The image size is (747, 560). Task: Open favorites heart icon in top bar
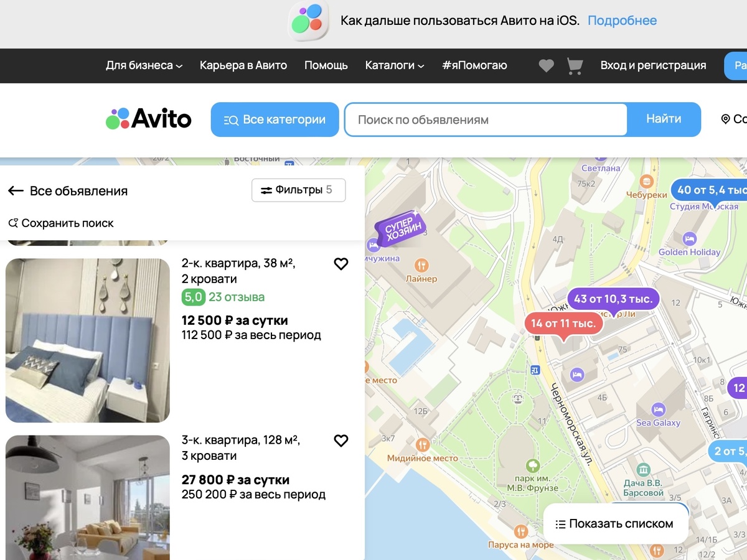[x=546, y=65]
